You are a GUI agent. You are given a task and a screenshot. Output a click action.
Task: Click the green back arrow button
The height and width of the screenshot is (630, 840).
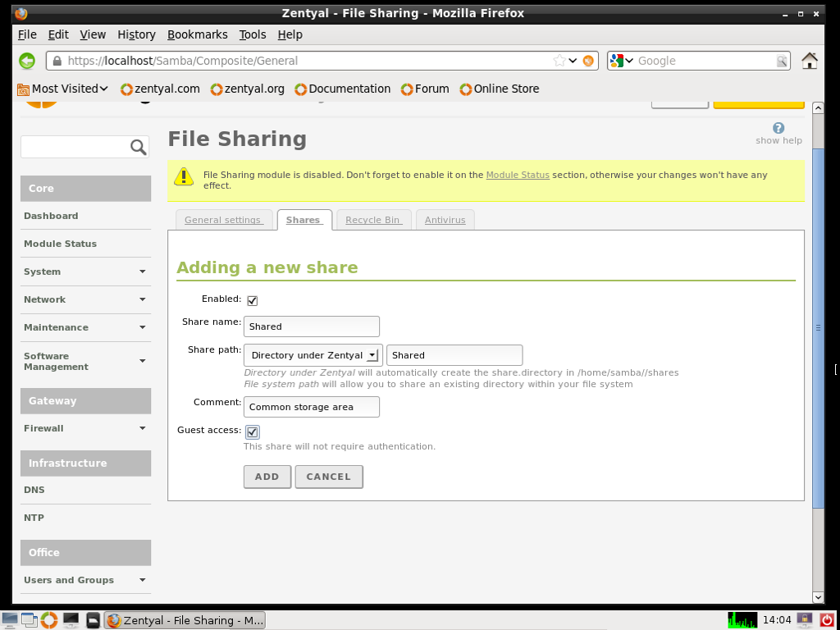click(27, 61)
